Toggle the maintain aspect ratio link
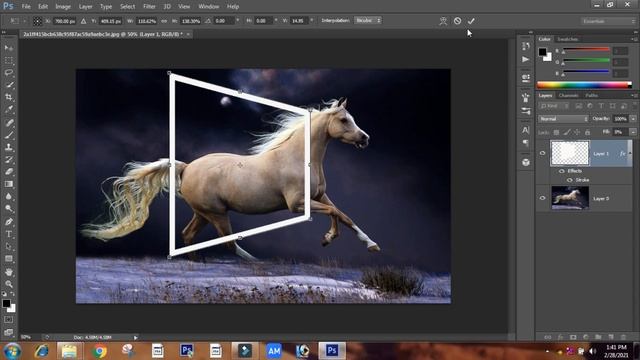The height and width of the screenshot is (360, 640). tap(164, 21)
